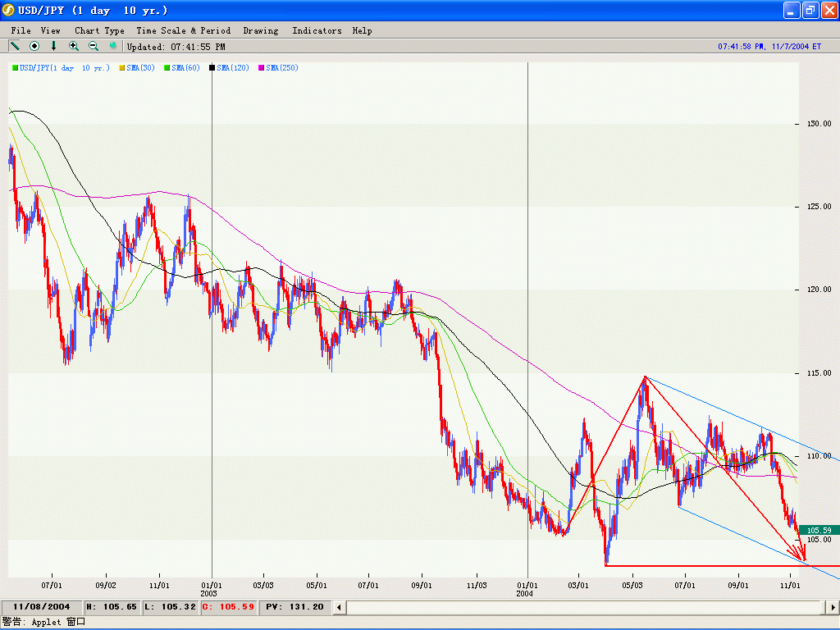Zoom out with the magnifier minus icon
This screenshot has width=840, height=630.
click(94, 46)
